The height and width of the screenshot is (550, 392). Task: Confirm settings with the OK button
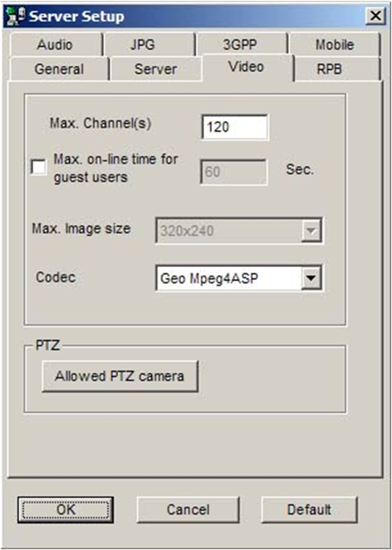coord(66,509)
